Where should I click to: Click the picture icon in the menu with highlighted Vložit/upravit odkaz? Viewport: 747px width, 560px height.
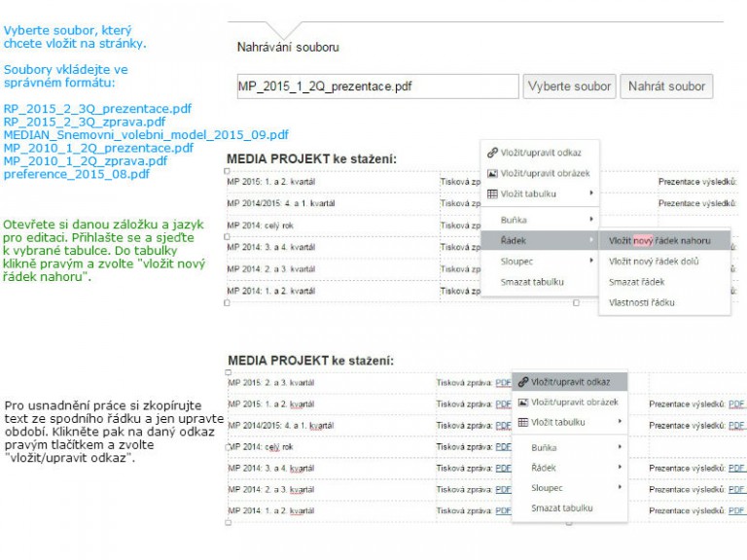point(522,402)
